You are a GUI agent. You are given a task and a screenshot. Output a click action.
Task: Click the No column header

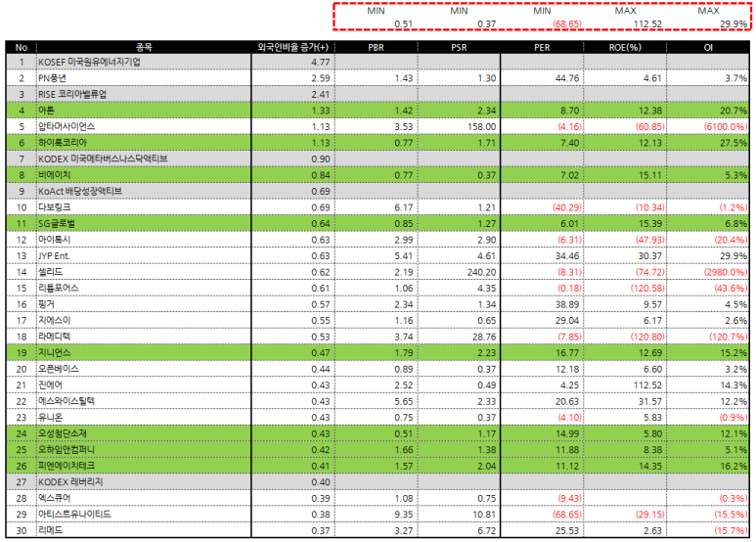[x=22, y=47]
